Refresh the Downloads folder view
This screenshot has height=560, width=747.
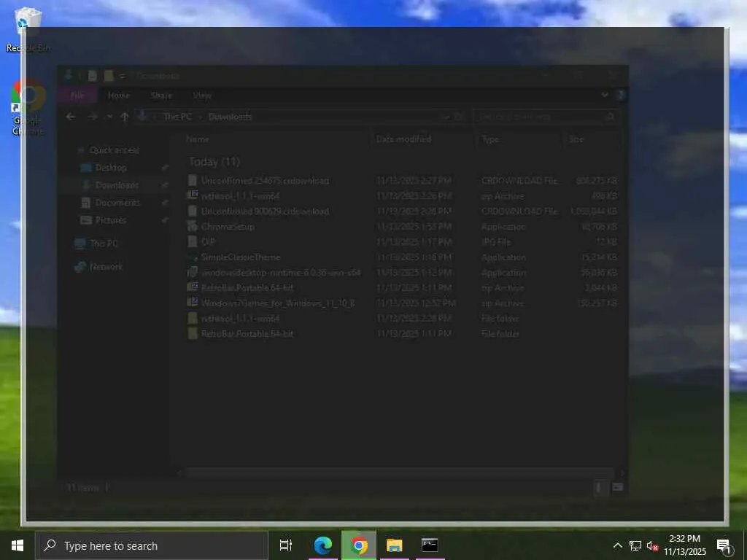pos(458,117)
